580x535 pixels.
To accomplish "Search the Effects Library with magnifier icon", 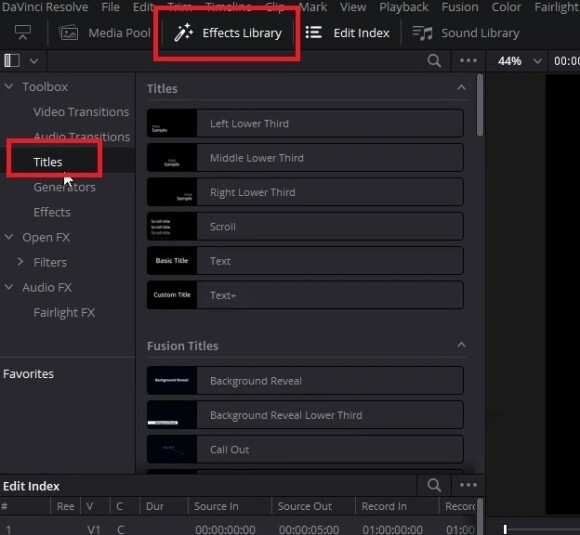I will [434, 61].
